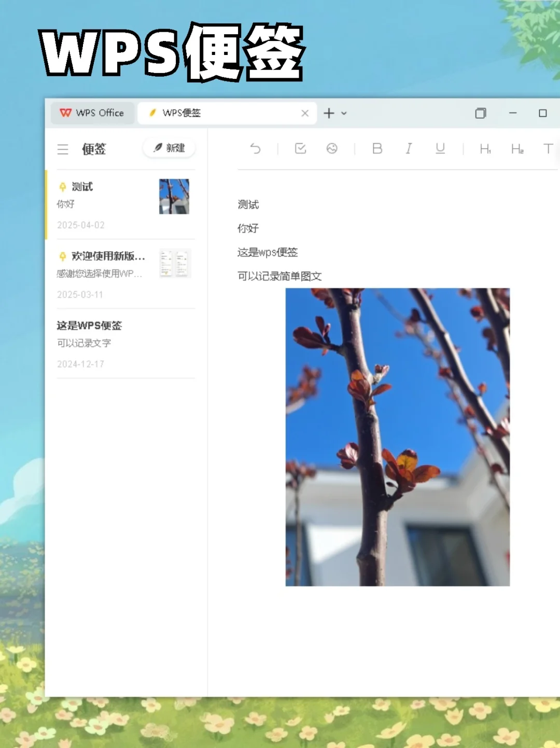Place cursor in 可以记录简单图文 line
Image resolution: width=560 pixels, height=748 pixels.
(x=279, y=276)
